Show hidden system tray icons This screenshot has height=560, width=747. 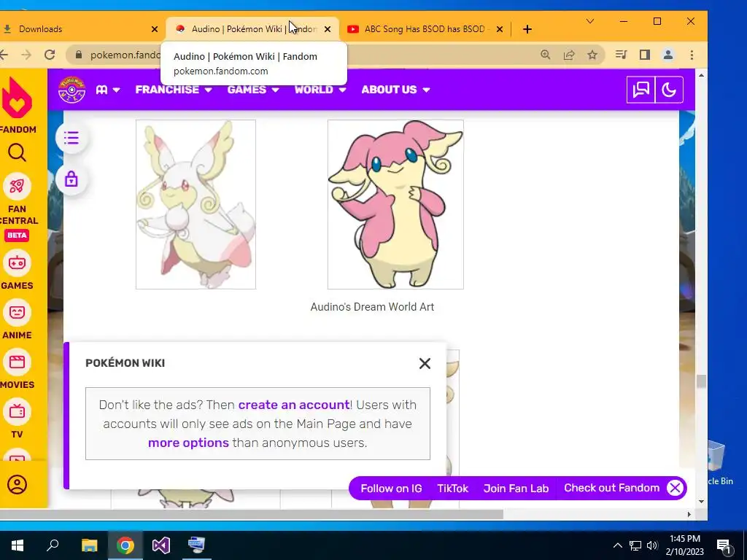click(617, 545)
